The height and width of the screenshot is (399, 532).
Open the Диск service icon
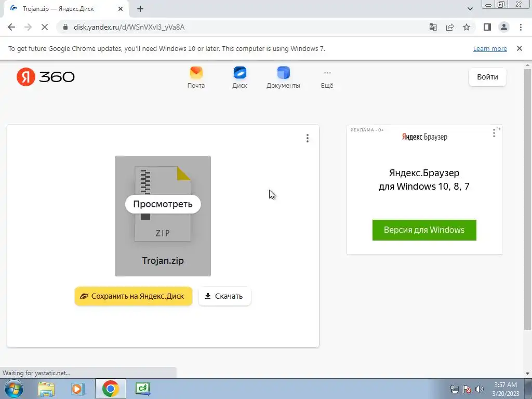240,78
